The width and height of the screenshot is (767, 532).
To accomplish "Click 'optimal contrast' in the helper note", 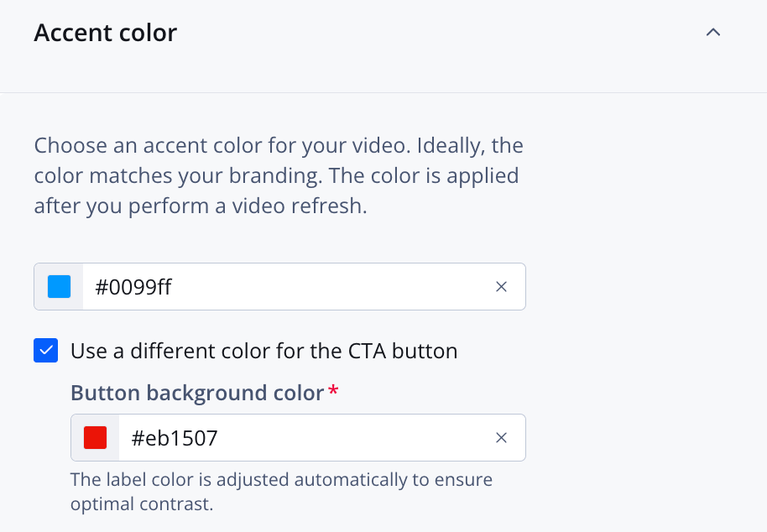I will pyautogui.click(x=142, y=504).
